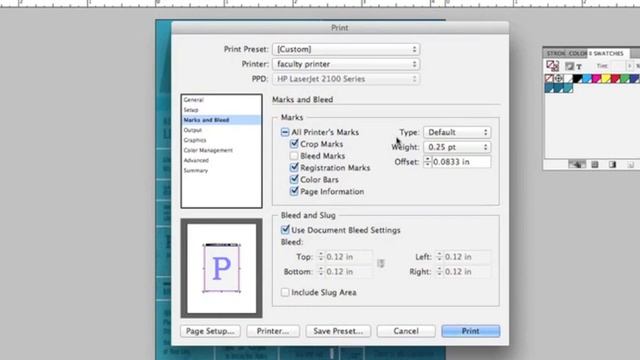
Task: Pick the Cyan swatch
Action: 587,78
